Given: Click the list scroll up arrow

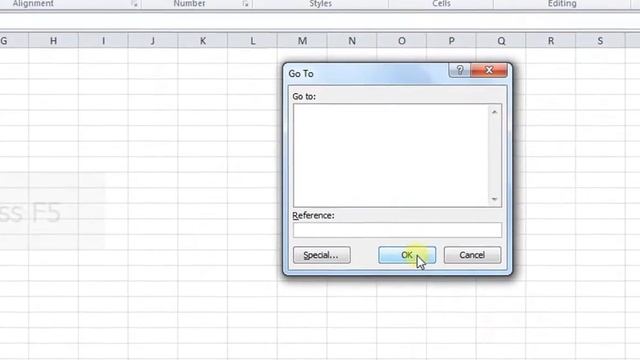Looking at the screenshot, I should 495,112.
